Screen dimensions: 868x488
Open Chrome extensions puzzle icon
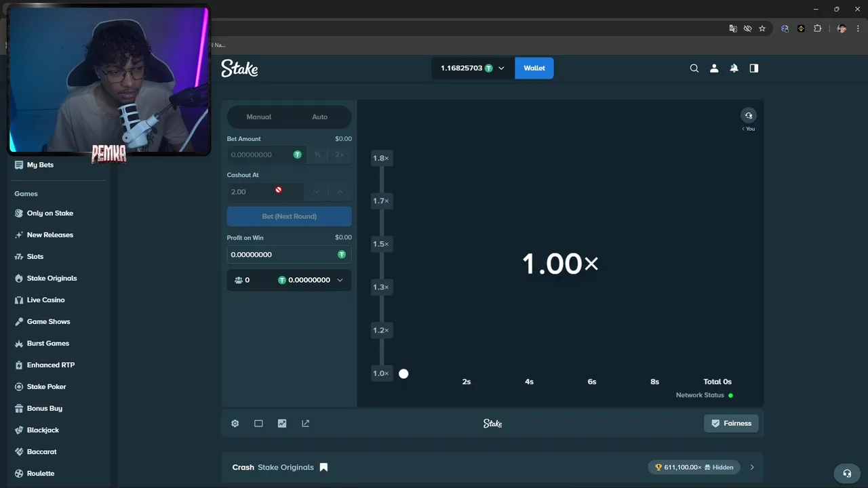(817, 28)
